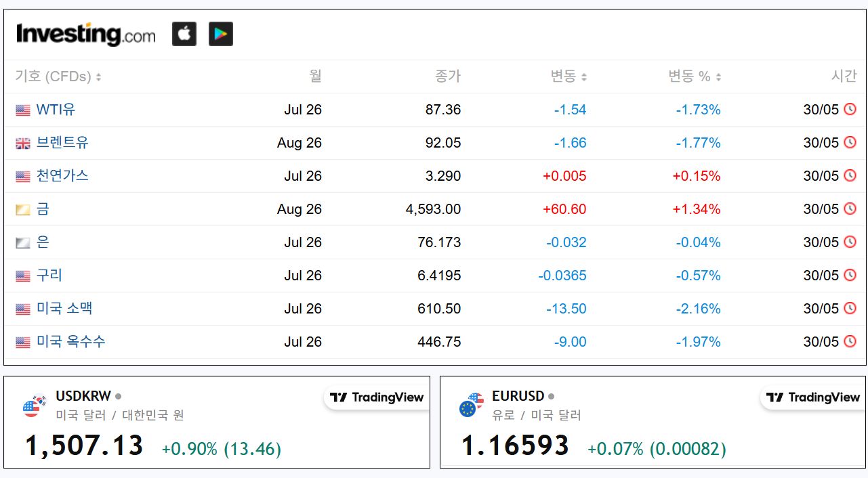Open the 금 commodity link
868x478 pixels.
43,209
